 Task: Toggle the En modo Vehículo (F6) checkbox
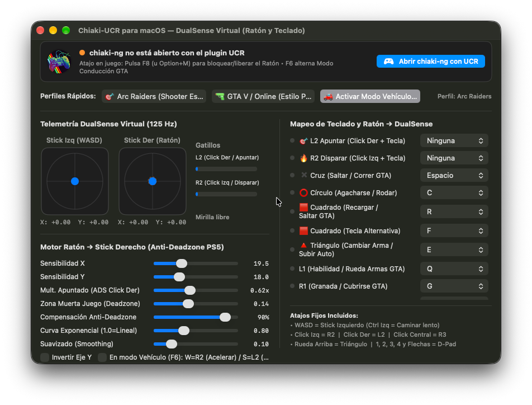[102, 357]
